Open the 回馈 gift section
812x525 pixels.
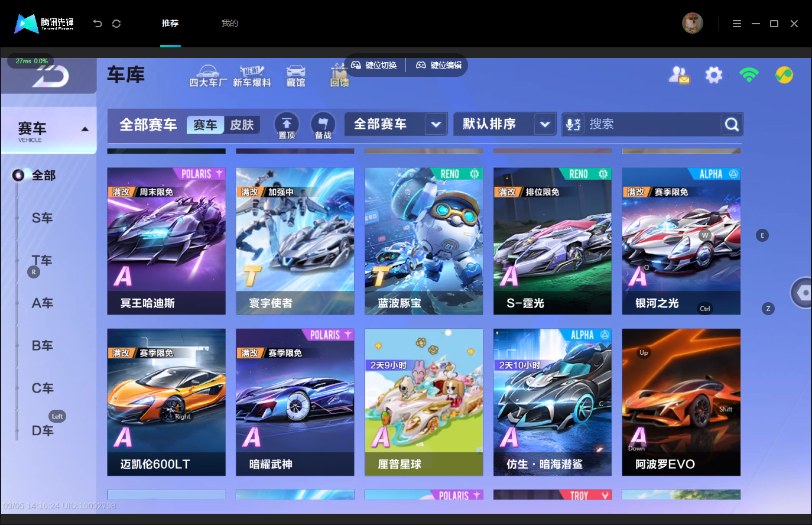(x=339, y=76)
